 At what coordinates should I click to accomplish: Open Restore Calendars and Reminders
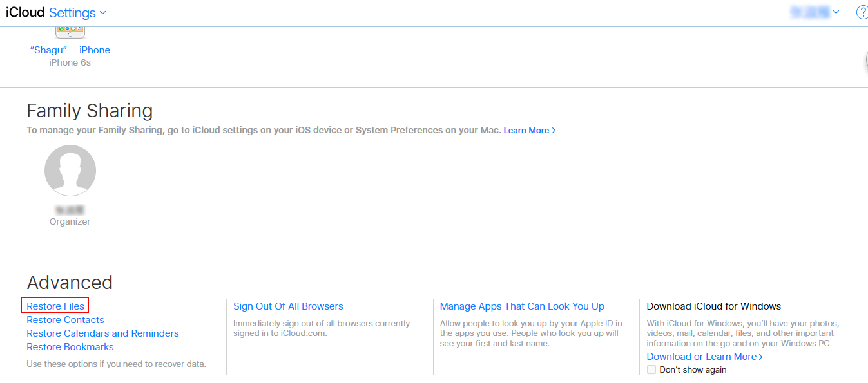click(102, 333)
